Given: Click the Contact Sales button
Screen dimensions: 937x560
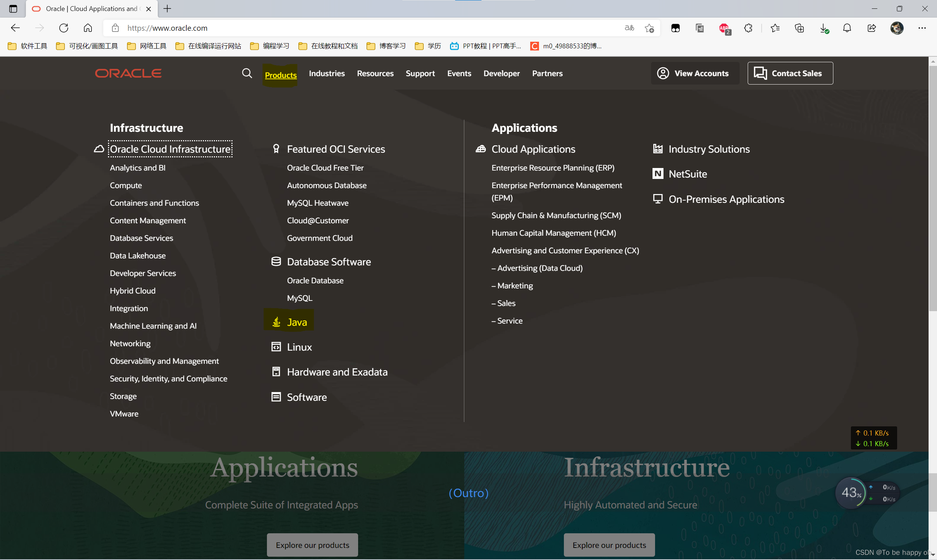Looking at the screenshot, I should pyautogui.click(x=790, y=73).
